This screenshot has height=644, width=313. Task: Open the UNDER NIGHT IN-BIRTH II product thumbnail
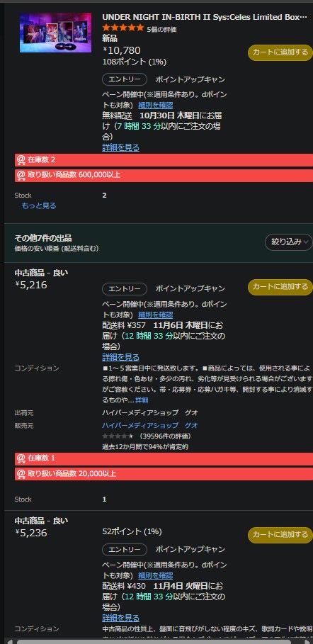click(55, 33)
